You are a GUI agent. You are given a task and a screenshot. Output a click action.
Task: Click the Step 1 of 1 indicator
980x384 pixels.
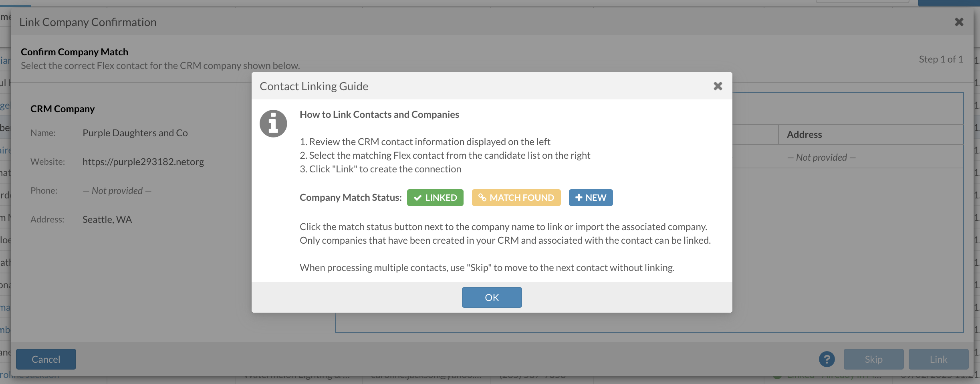pyautogui.click(x=940, y=59)
